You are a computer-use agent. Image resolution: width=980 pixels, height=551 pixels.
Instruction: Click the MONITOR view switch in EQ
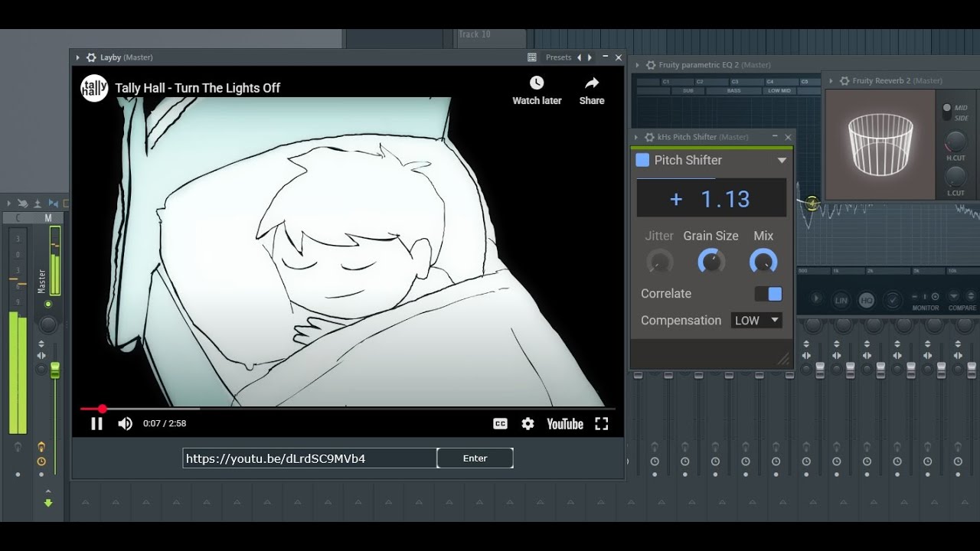coord(925,297)
